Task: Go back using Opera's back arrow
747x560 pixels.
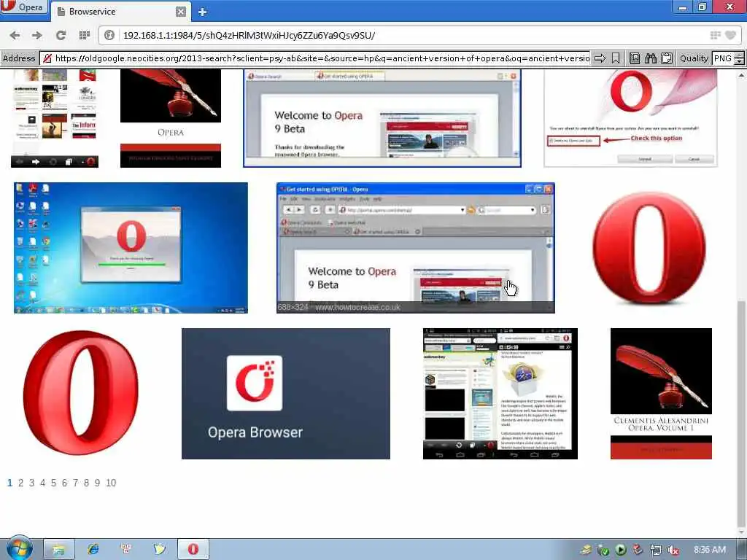Action: (15, 35)
